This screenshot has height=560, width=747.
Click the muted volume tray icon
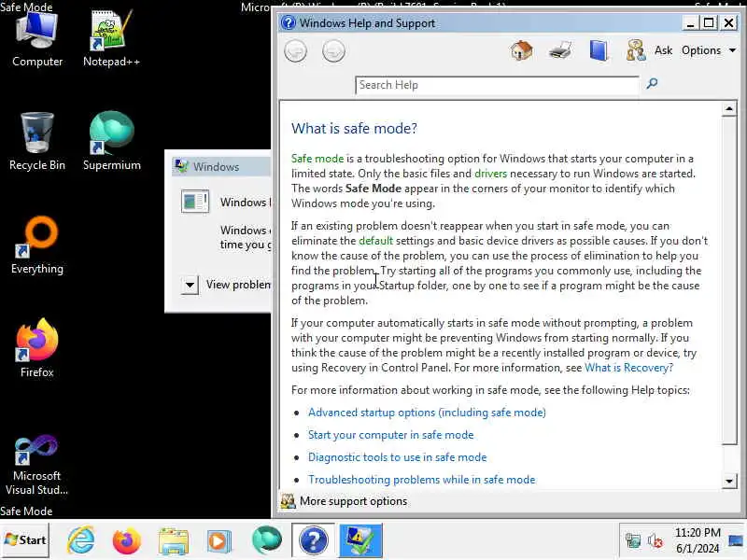click(655, 540)
